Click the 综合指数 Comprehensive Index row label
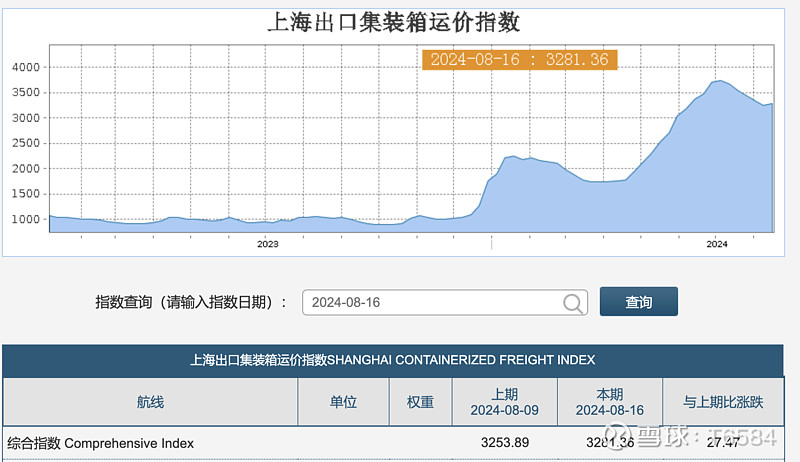Screen dimensions: 800x462 [x=101, y=443]
